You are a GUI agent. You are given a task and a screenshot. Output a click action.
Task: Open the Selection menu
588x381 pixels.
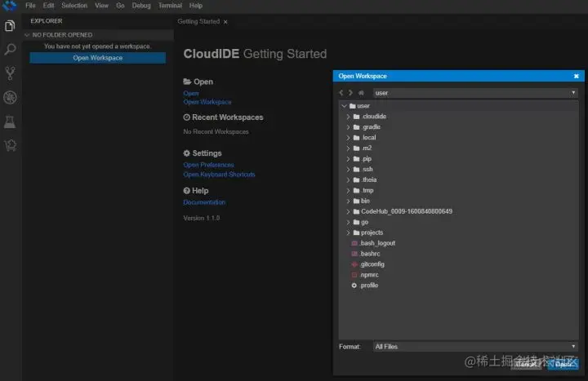[x=74, y=6]
